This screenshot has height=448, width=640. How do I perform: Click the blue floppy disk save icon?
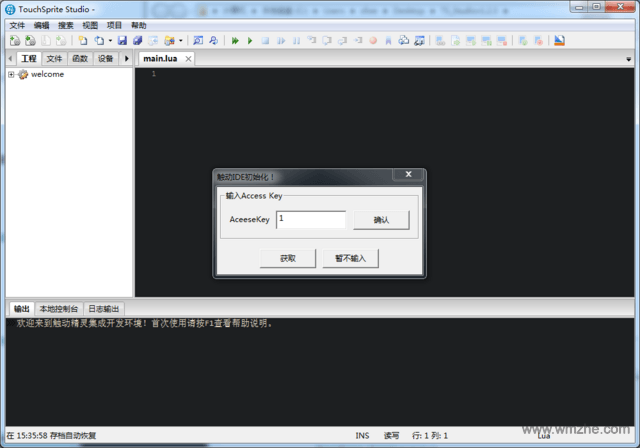[122, 40]
